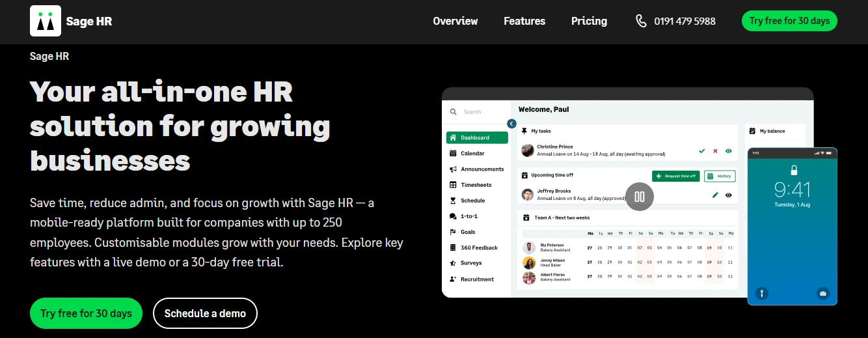The width and height of the screenshot is (868, 338).
Task: Click the "Riz Peterson" name in the team table
Action: pos(552,246)
